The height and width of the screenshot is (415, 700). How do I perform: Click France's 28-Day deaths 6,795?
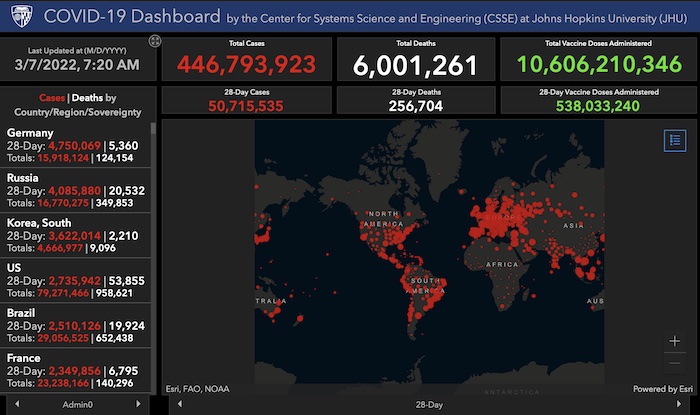click(x=123, y=371)
